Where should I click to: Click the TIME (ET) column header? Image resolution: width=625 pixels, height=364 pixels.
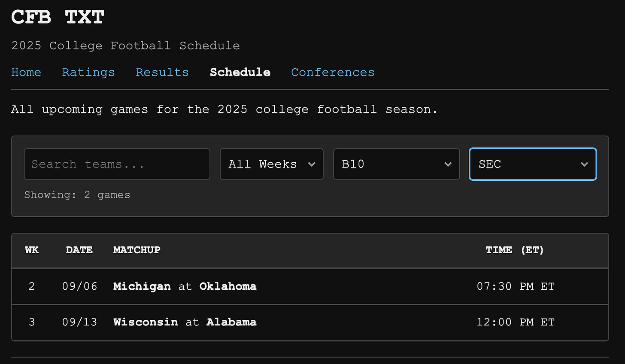click(x=515, y=250)
